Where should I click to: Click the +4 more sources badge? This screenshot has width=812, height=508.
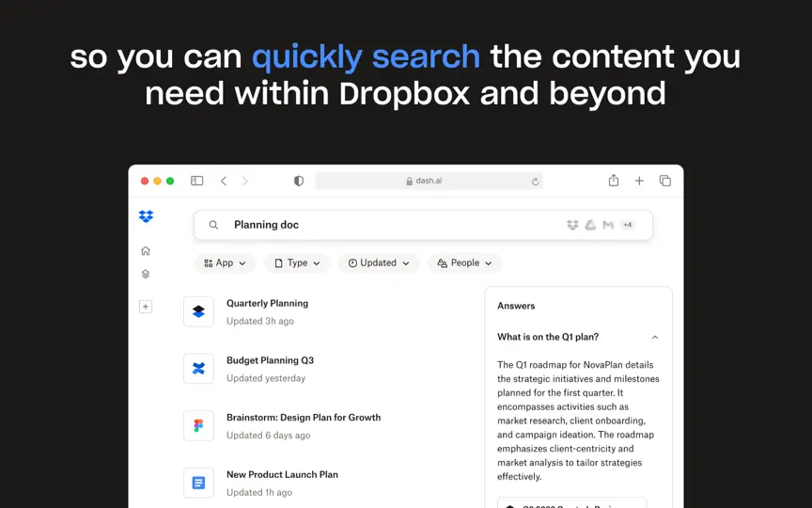pos(628,225)
